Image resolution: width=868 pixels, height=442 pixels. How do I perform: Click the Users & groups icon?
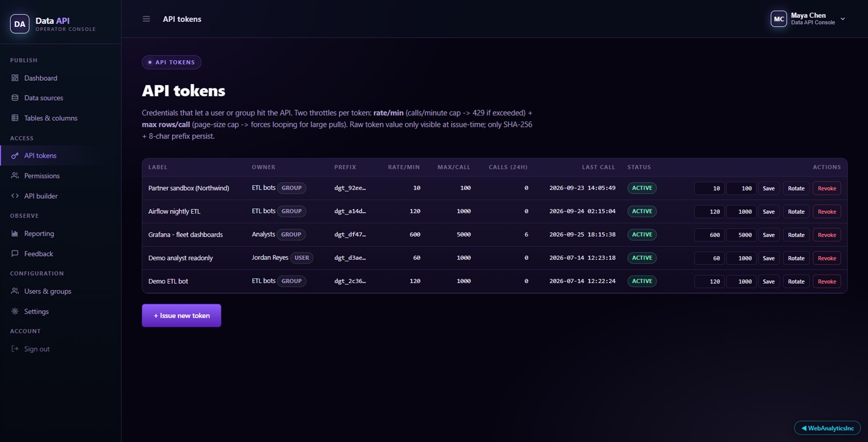(x=15, y=291)
